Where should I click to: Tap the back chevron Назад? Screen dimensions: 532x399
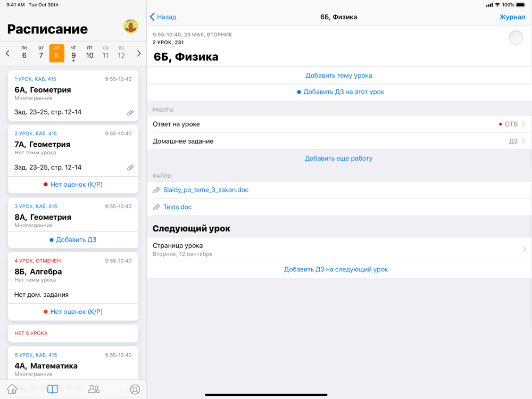(x=163, y=17)
